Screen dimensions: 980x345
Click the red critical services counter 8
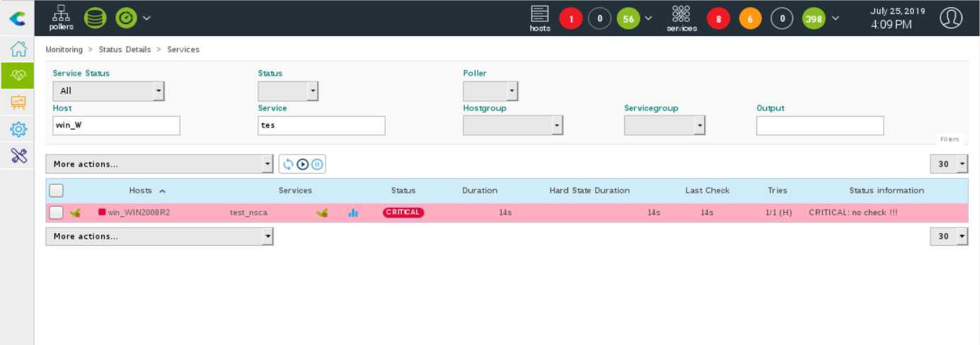(x=718, y=19)
